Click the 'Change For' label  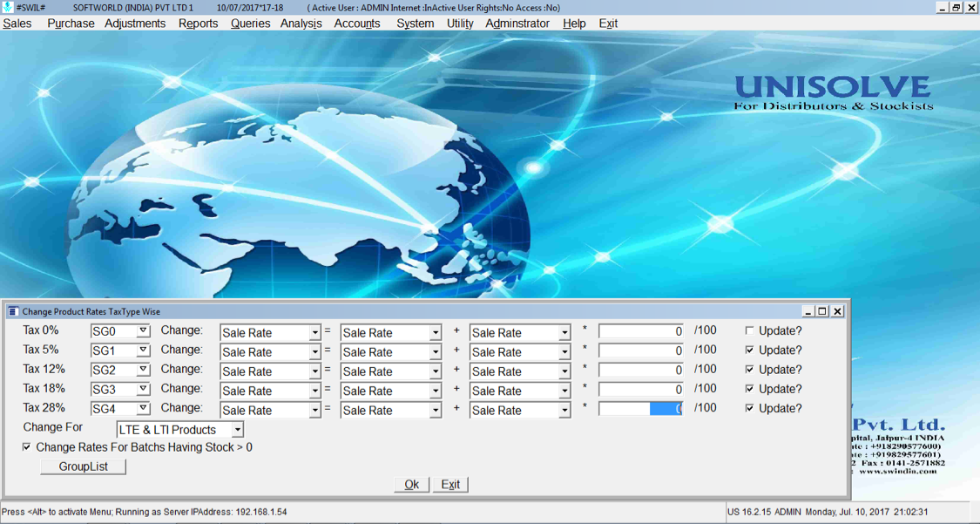coord(53,427)
